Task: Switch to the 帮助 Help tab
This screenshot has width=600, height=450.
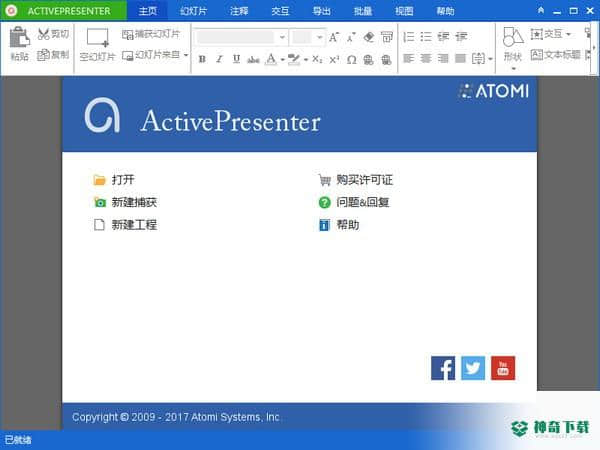Action: coord(445,11)
